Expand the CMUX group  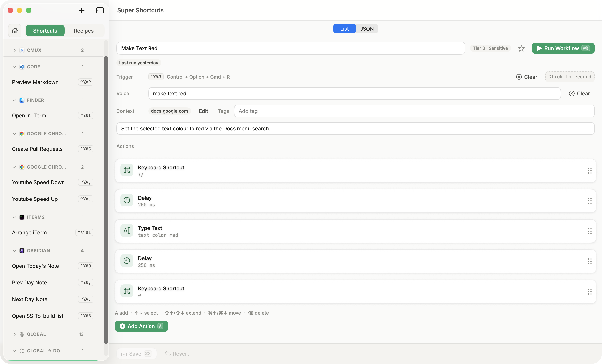coord(14,50)
